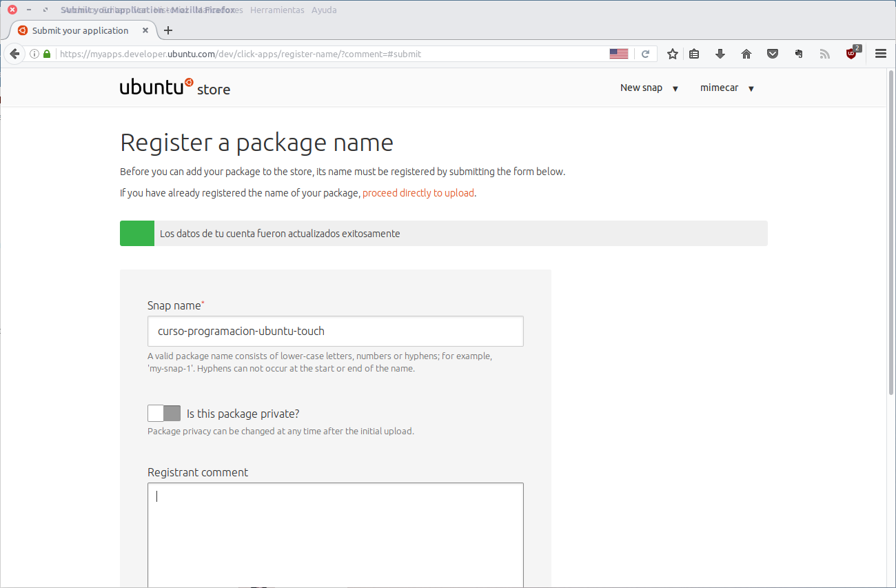This screenshot has width=896, height=588.
Task: Bookmark this page with the star icon
Action: click(673, 54)
